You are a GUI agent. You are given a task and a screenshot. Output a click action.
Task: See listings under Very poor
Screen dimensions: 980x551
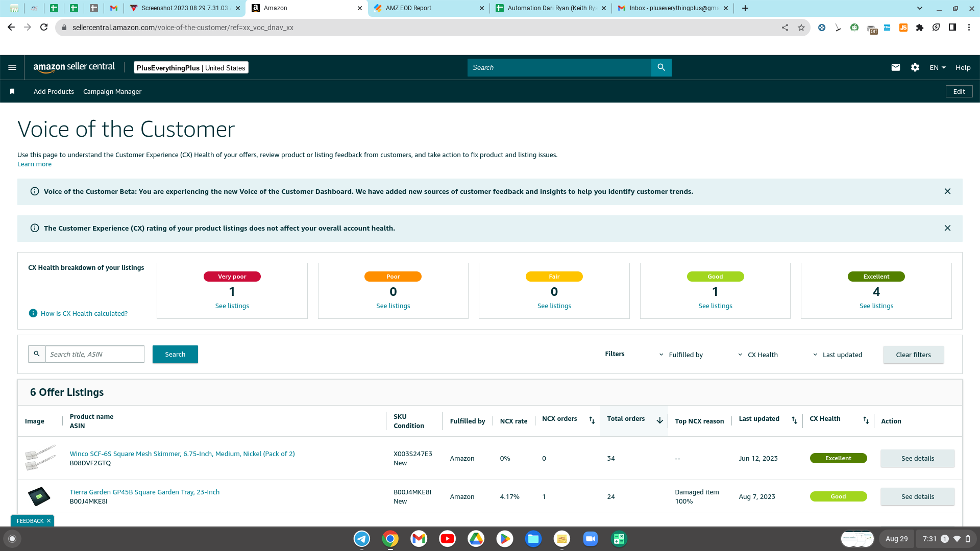click(x=232, y=306)
